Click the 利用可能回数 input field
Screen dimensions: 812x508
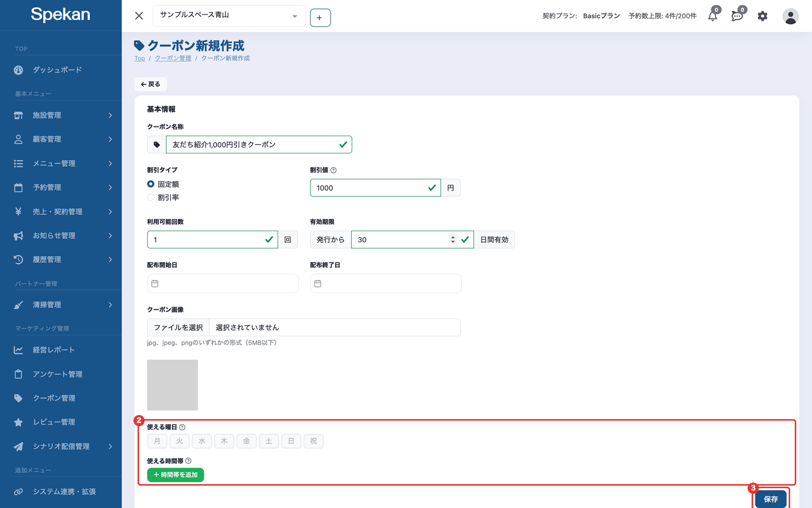(213, 240)
